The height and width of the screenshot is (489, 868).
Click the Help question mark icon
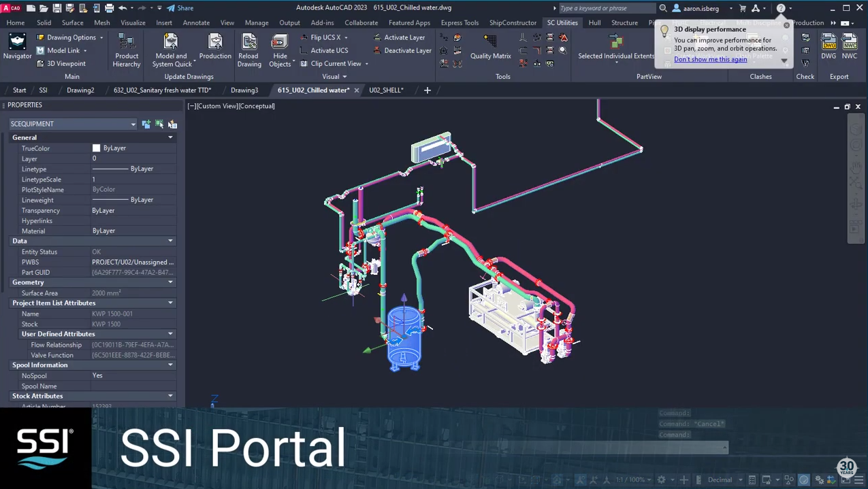tap(781, 8)
